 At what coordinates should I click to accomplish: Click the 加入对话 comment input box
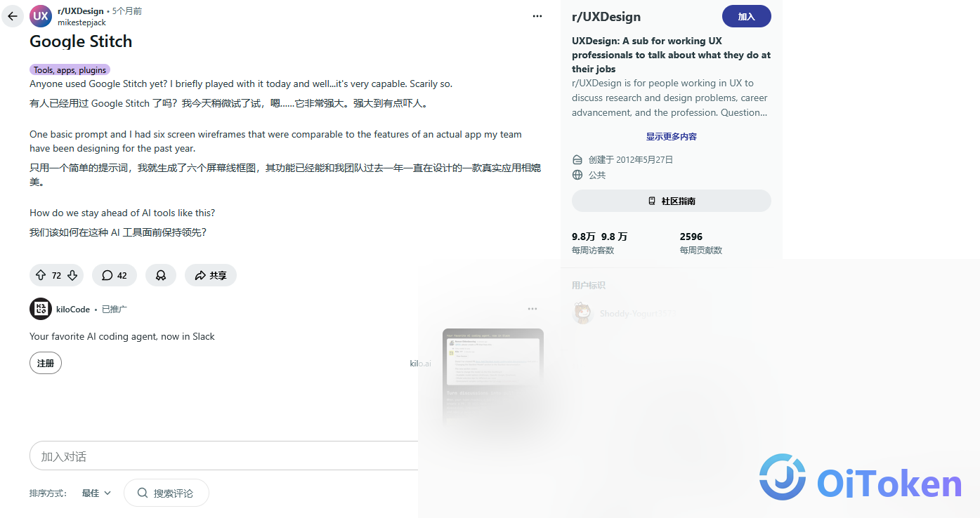tap(225, 456)
